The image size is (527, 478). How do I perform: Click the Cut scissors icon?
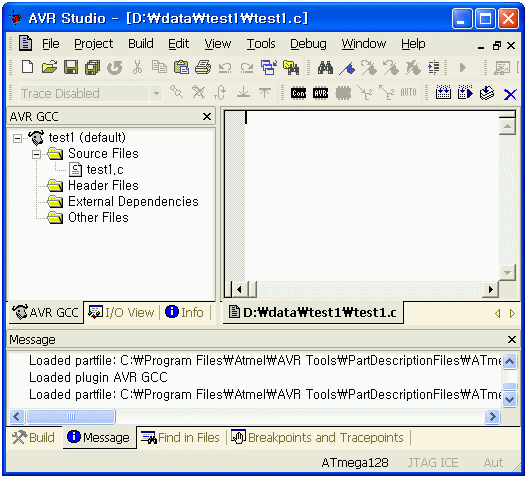[137, 67]
